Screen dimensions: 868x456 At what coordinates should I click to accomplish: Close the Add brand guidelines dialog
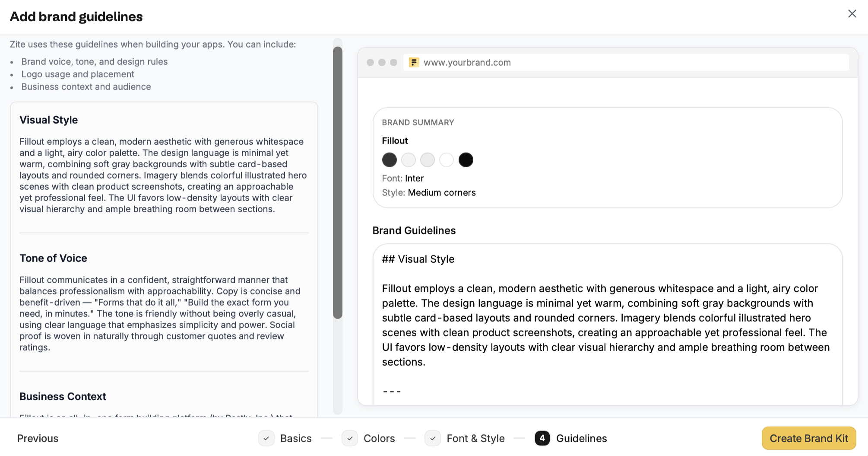pyautogui.click(x=852, y=14)
